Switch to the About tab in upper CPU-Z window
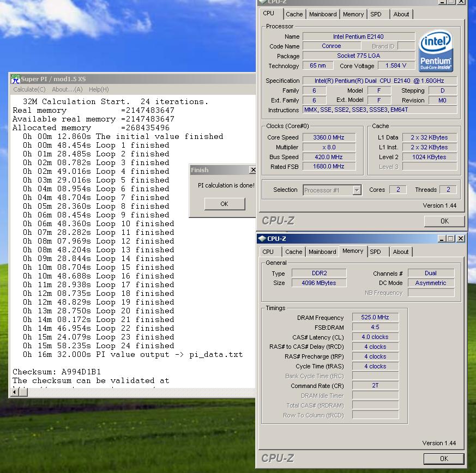This screenshot has height=473, width=476. coord(401,14)
